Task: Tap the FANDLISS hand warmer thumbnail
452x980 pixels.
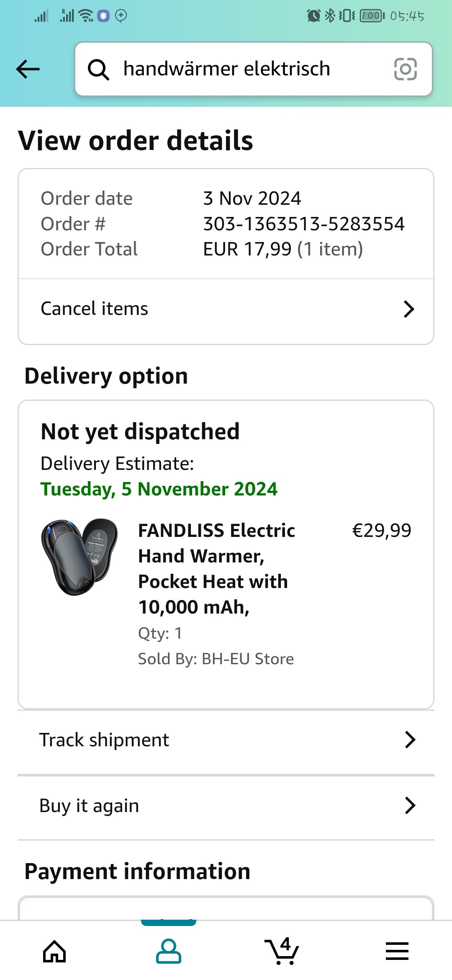Action: tap(80, 557)
